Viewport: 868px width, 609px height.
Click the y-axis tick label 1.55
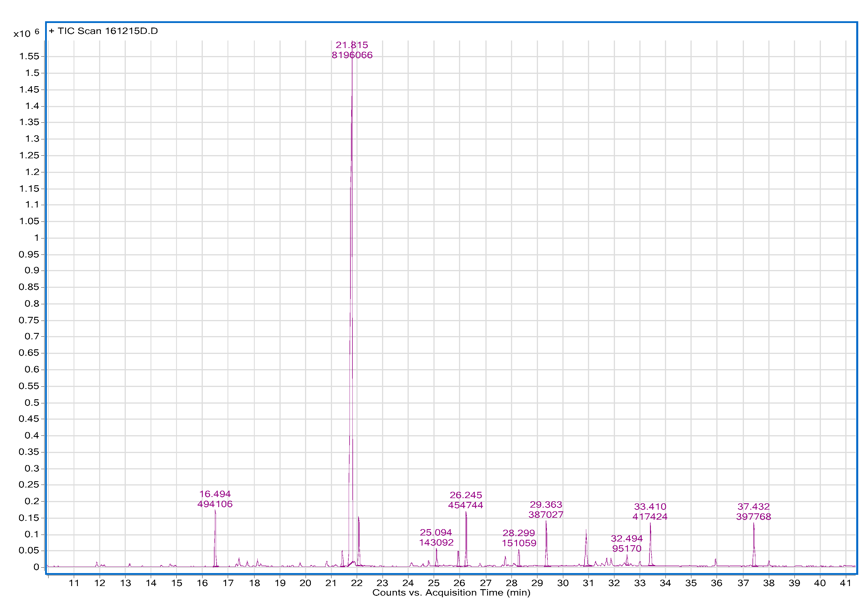coord(30,56)
